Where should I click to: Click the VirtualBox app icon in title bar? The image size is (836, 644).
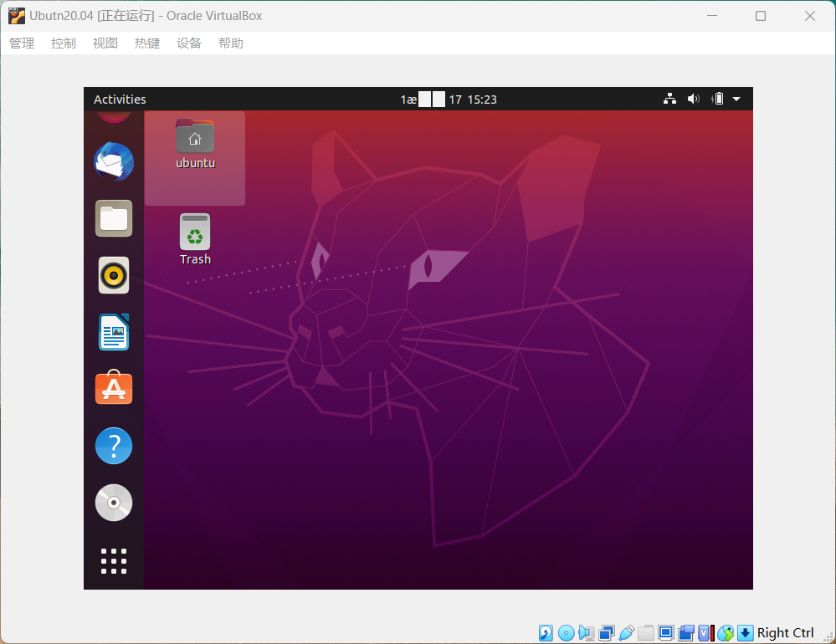click(17, 16)
